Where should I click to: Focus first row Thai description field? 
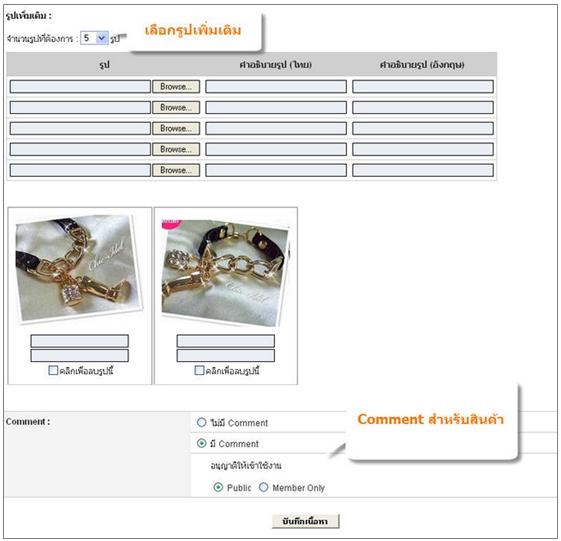coord(276,87)
